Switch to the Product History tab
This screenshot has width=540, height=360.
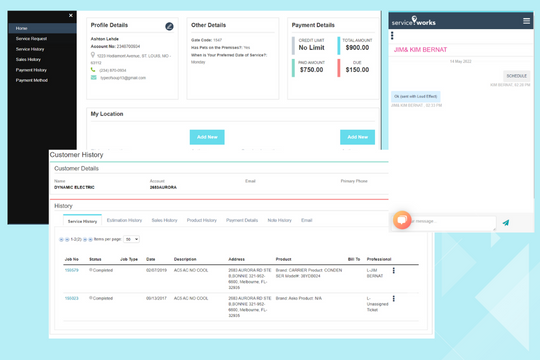[201, 220]
